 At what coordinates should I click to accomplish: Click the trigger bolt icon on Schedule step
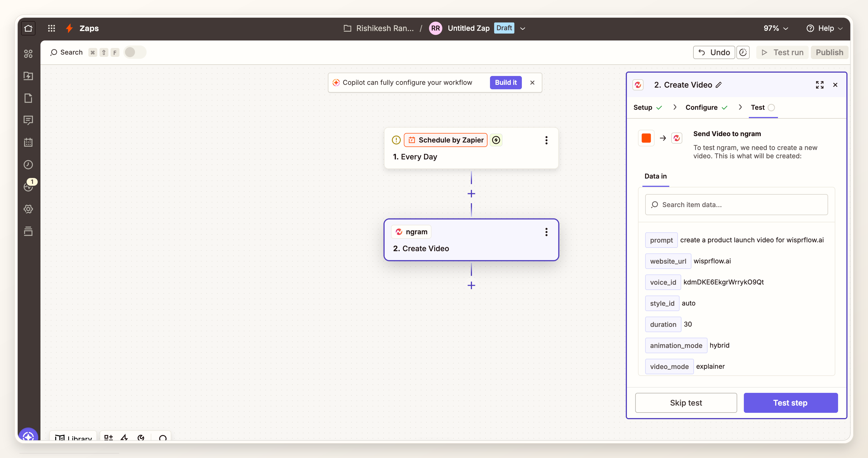(x=496, y=140)
